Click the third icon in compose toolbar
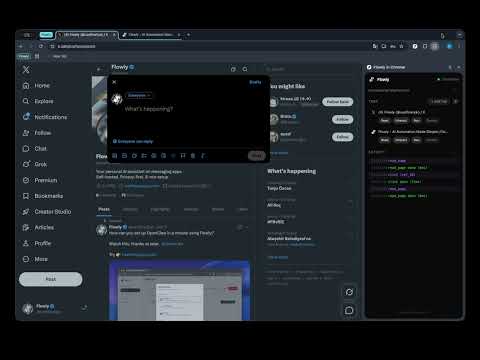480x360 pixels. (x=134, y=156)
